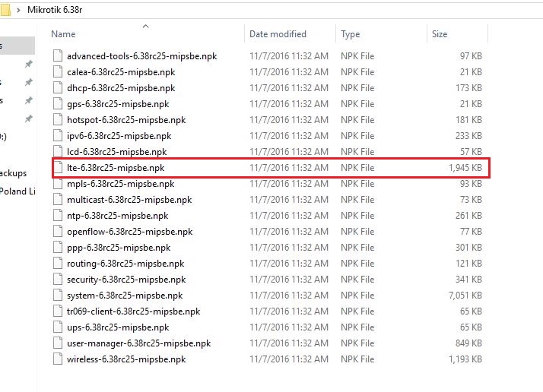The height and width of the screenshot is (392, 543).
Task: Click the multicast-6.38rc25-mipsbe.npk file icon
Action: pyautogui.click(x=58, y=199)
